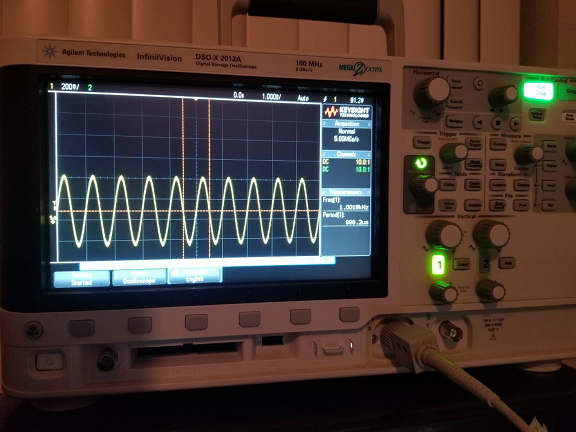Click the large Horizontal time scale knob
This screenshot has height=432, width=576.
tap(432, 92)
